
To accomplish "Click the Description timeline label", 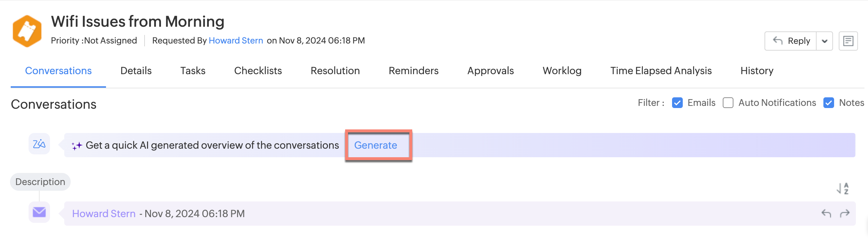I will [x=40, y=182].
